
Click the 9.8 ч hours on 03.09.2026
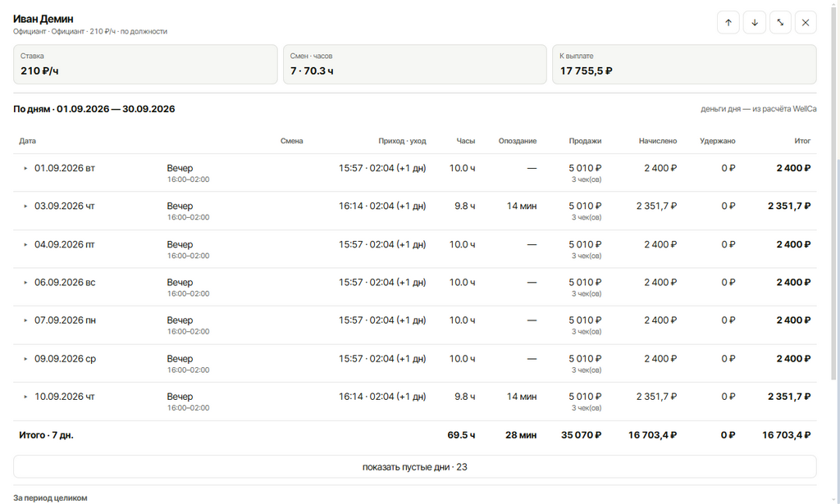[x=465, y=206]
